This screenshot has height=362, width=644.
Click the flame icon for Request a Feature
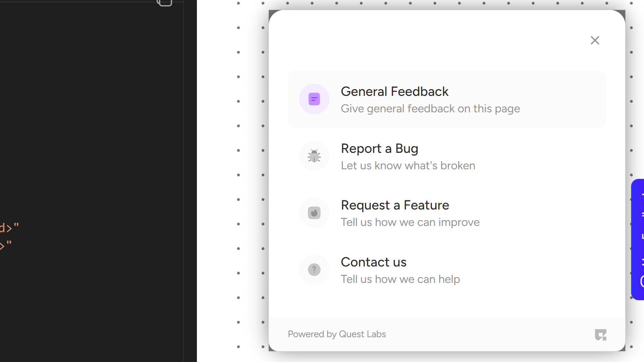pos(314,213)
